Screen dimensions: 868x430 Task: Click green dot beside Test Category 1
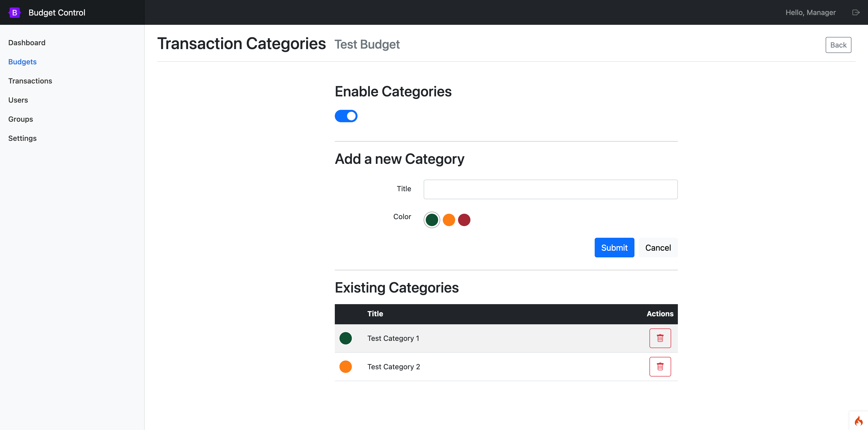point(345,338)
